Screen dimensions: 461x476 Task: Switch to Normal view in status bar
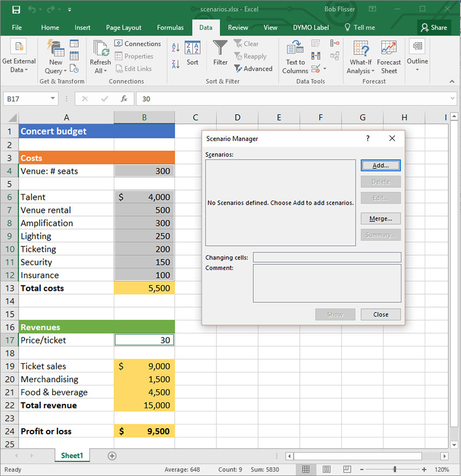click(306, 469)
